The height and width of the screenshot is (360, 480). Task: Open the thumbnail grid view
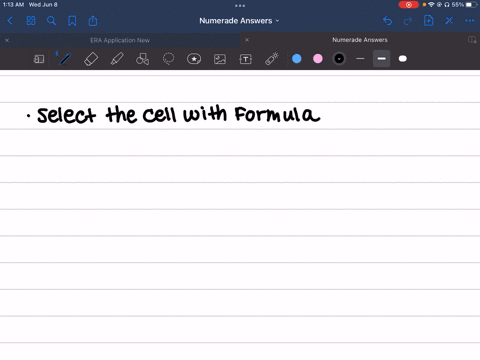point(31,21)
